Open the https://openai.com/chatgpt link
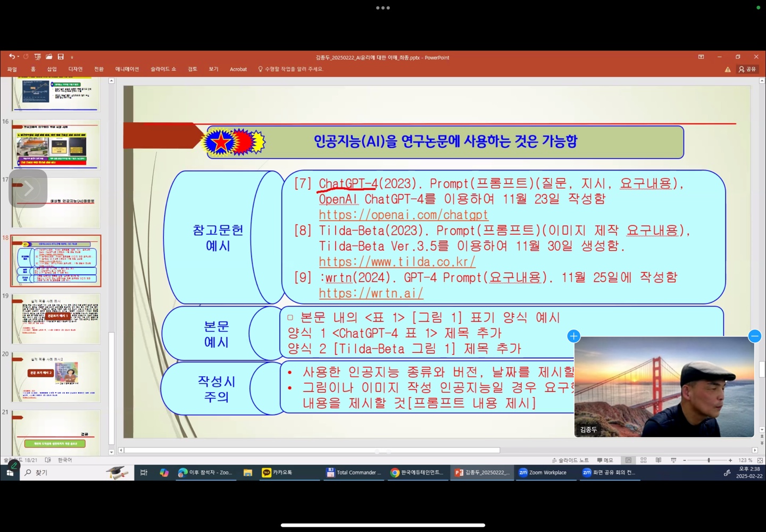 [403, 215]
